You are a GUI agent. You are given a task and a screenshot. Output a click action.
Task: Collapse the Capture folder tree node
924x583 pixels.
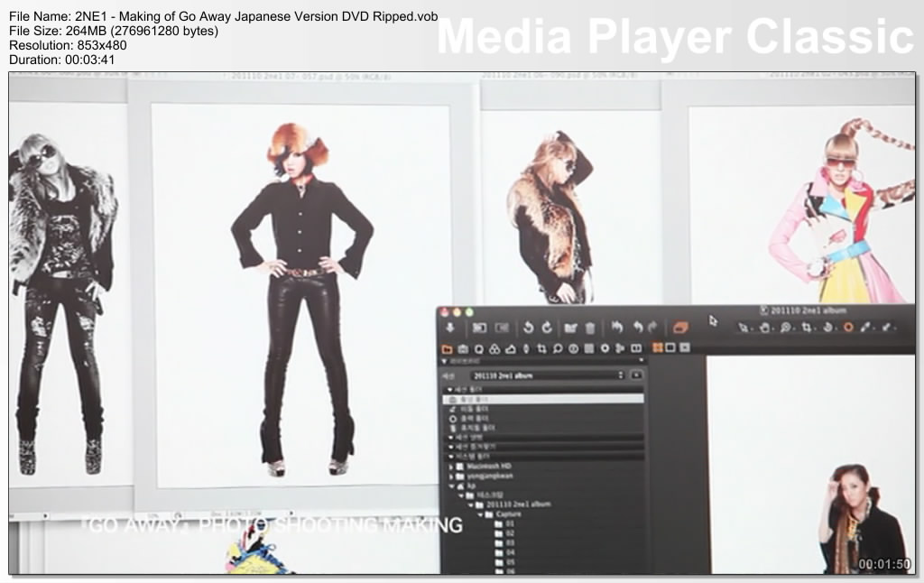point(480,514)
